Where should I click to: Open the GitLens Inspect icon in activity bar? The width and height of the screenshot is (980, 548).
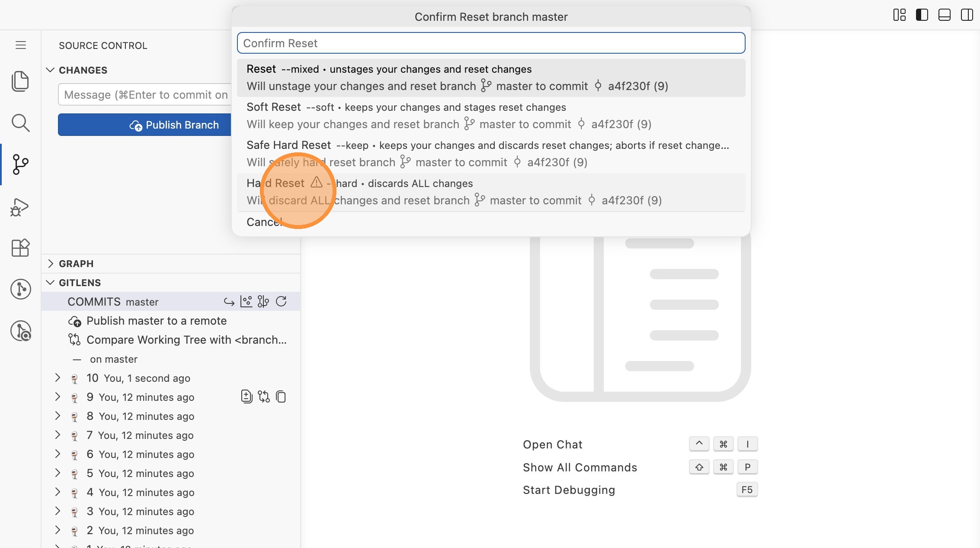click(x=20, y=331)
